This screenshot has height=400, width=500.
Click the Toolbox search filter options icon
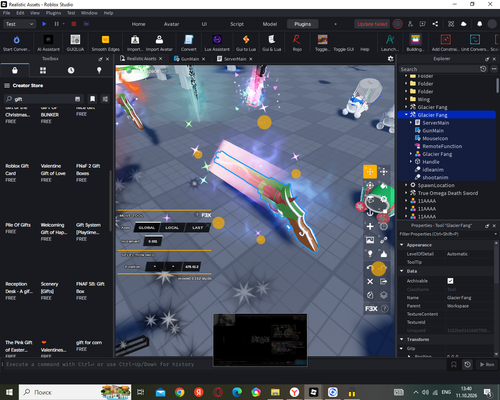coord(105,99)
